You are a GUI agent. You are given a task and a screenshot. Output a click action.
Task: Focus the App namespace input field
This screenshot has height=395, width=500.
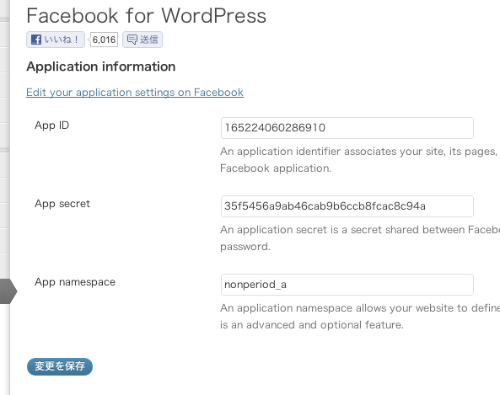point(347,285)
